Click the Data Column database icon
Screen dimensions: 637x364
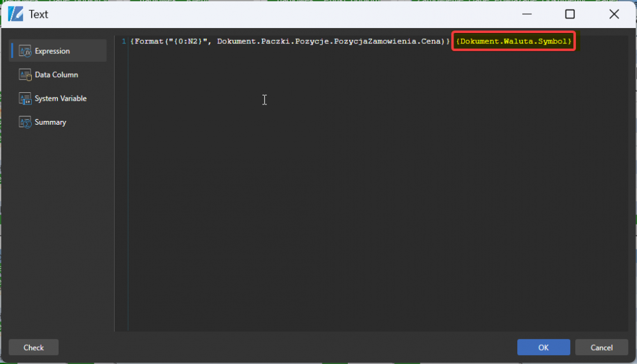[x=25, y=74]
